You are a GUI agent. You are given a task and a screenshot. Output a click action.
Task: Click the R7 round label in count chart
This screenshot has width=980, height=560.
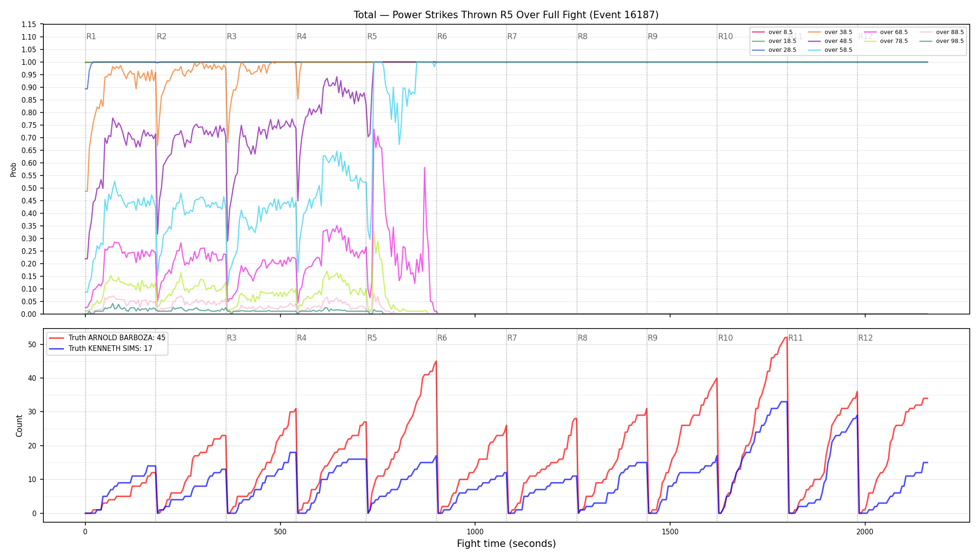coord(512,338)
